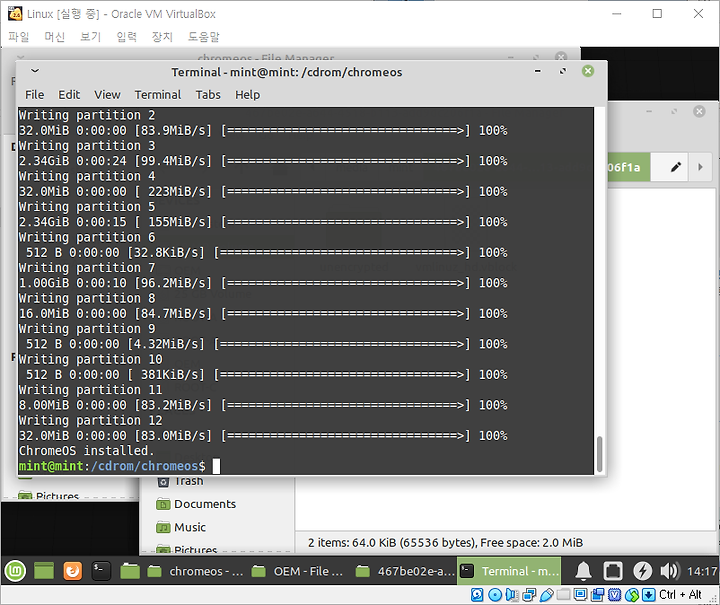720x605 pixels.
Task: Click the path bar right arrow in file manager
Action: (x=700, y=167)
